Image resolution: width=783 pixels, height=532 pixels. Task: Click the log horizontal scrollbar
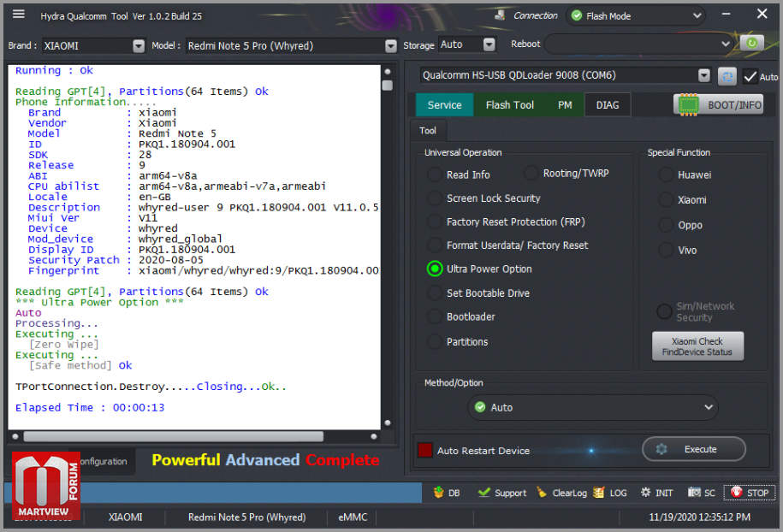pyautogui.click(x=173, y=437)
